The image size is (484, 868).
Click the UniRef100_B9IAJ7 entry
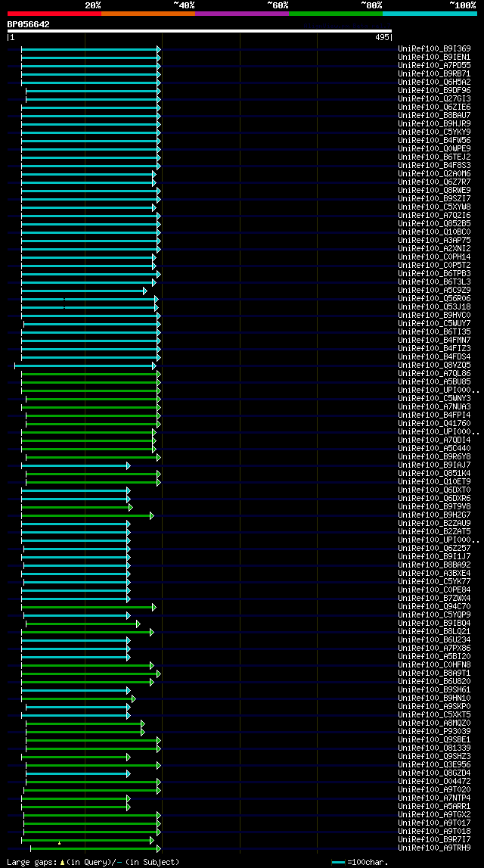(434, 465)
